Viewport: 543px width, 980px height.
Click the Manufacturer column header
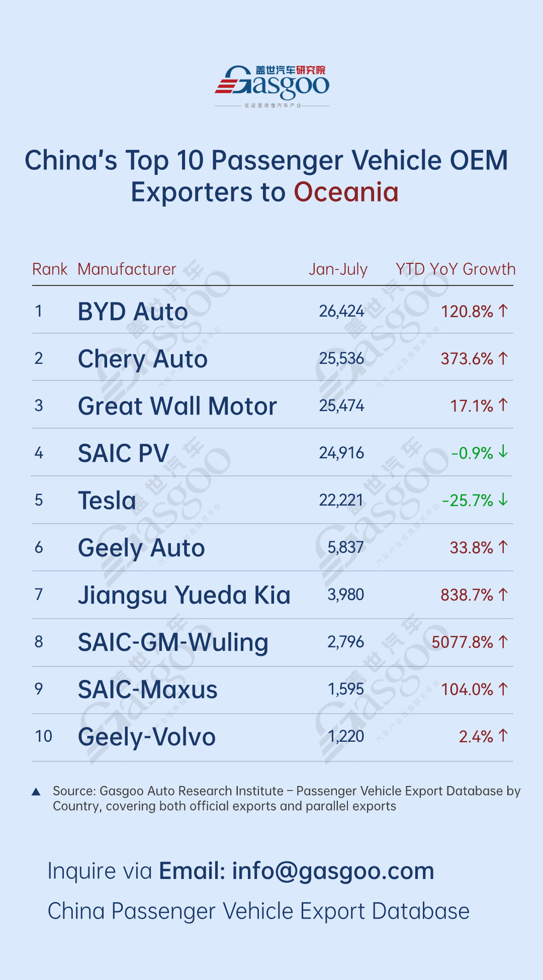tap(127, 269)
